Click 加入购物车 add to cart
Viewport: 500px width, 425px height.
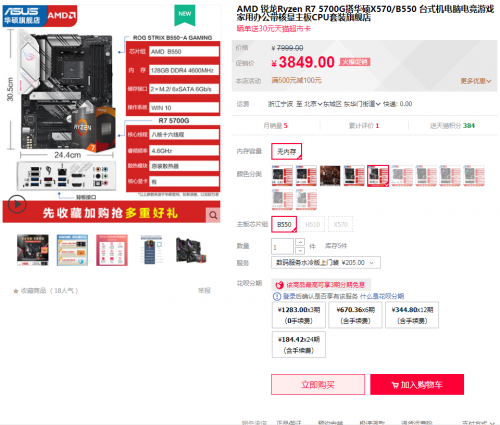(x=417, y=385)
